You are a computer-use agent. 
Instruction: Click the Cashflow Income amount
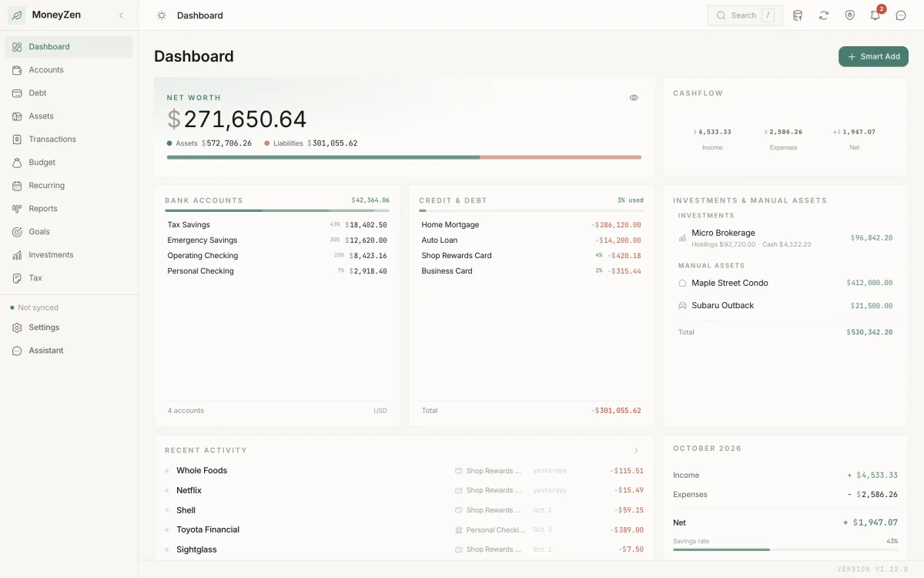[x=712, y=132]
